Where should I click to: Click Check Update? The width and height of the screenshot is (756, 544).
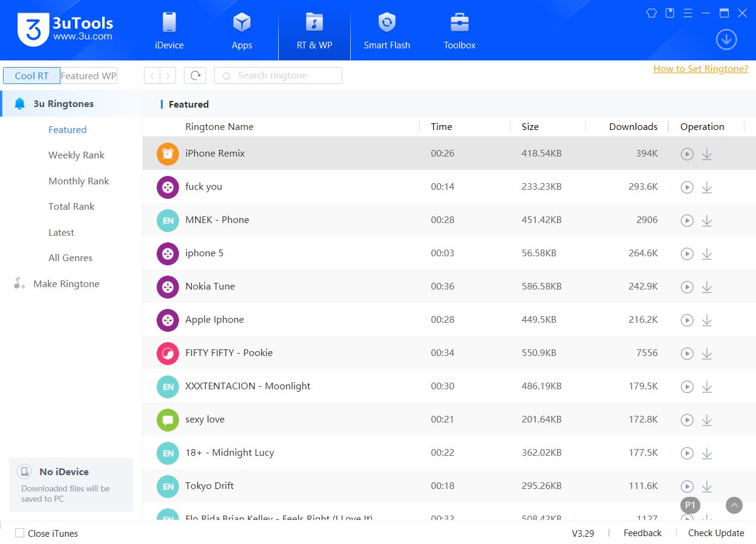tap(716, 533)
